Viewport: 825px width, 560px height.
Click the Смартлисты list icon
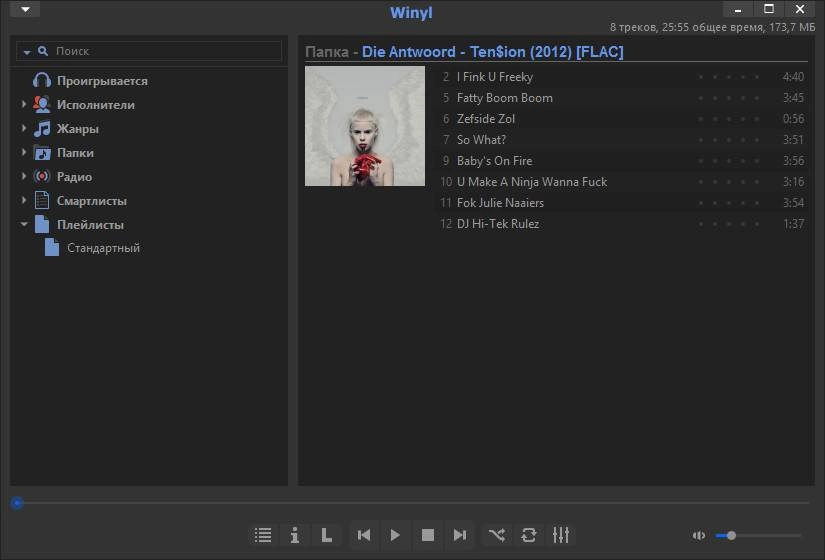tap(42, 201)
